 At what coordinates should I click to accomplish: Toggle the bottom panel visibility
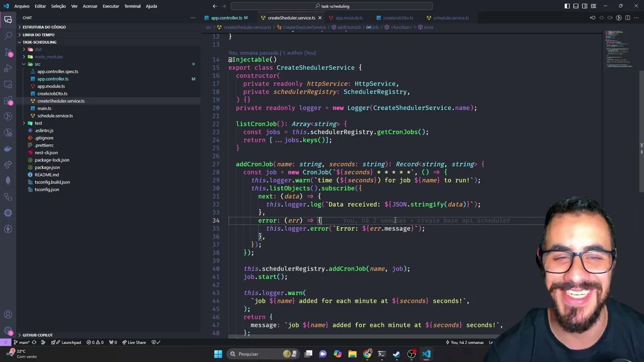pyautogui.click(x=576, y=6)
